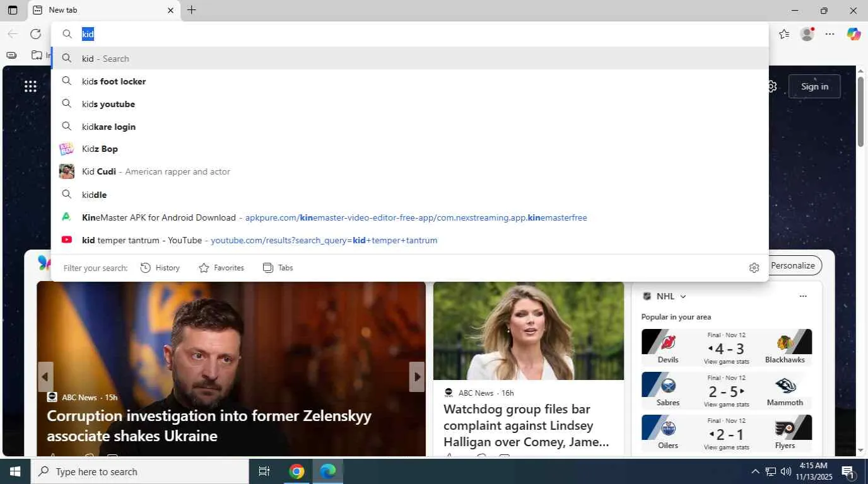
Task: Select the 'kids youtube' suggestion
Action: (x=410, y=104)
